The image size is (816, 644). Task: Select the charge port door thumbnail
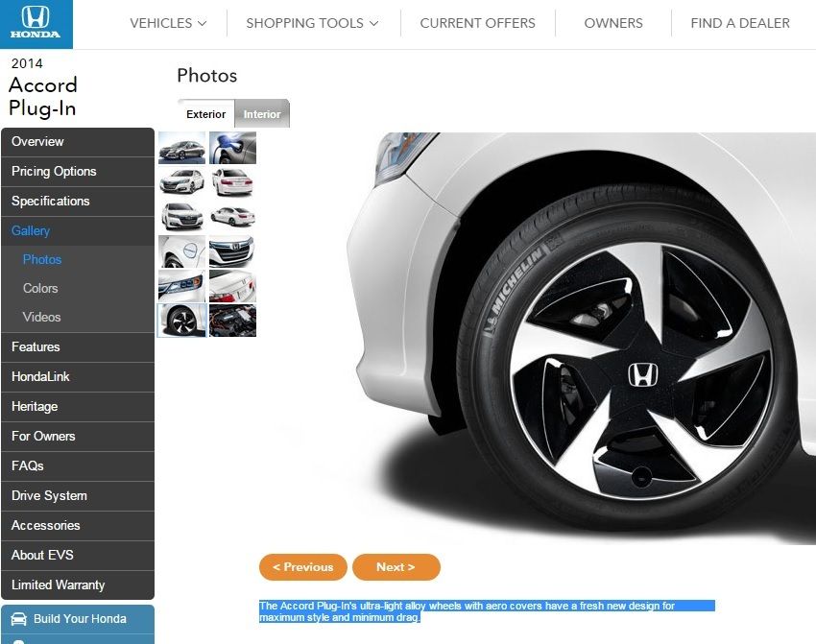point(181,251)
